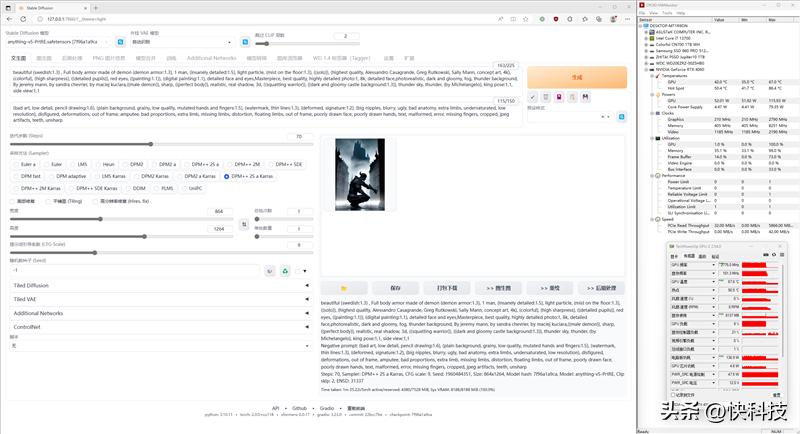800x434 pixels.
Task: Select the DDIM sampler
Action: pos(135,188)
